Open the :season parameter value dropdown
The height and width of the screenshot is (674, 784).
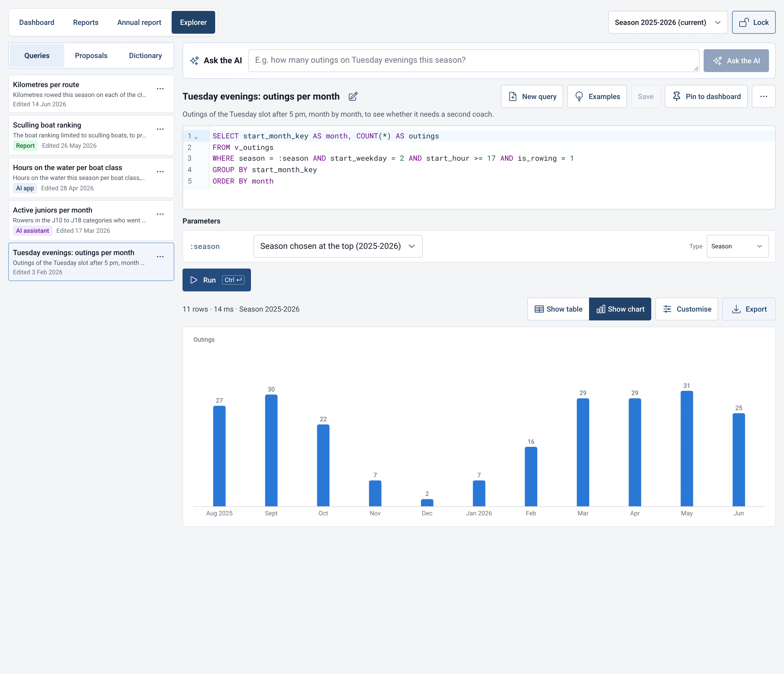coord(338,246)
